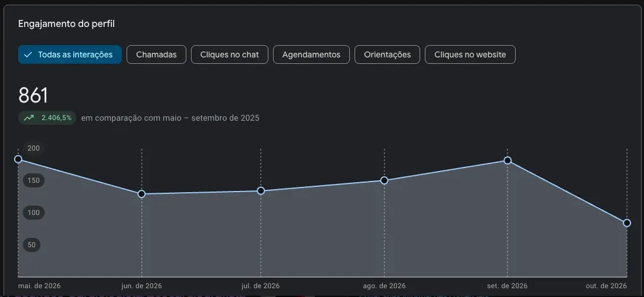Show only Orientações interactions
The width and height of the screenshot is (644, 297).
coord(387,54)
